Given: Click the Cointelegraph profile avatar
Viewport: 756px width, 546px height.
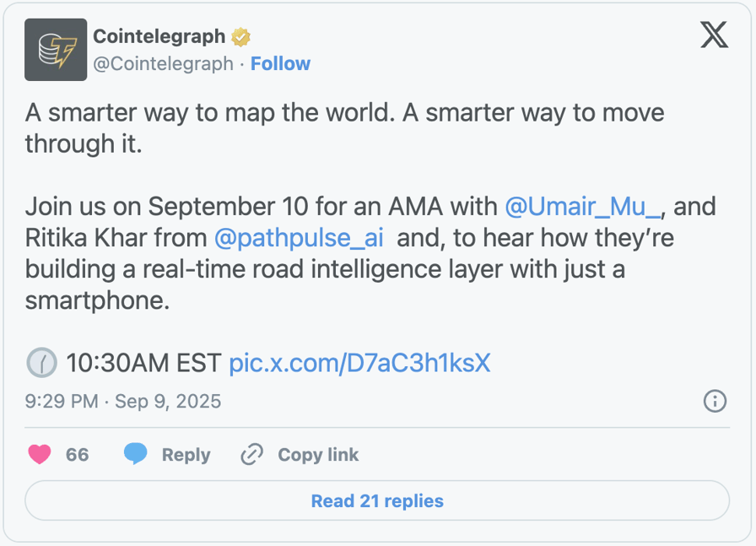Looking at the screenshot, I should [56, 50].
